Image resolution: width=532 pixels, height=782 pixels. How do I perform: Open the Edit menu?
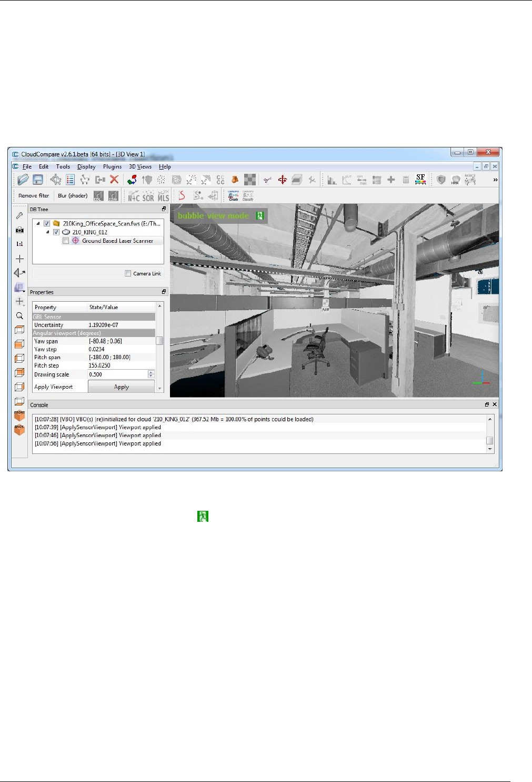coord(44,166)
